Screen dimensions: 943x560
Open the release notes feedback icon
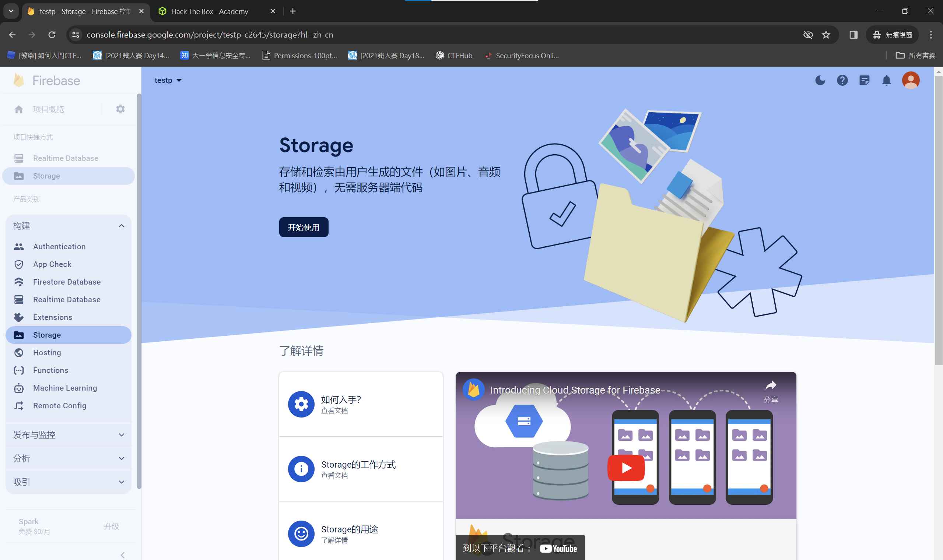(864, 80)
